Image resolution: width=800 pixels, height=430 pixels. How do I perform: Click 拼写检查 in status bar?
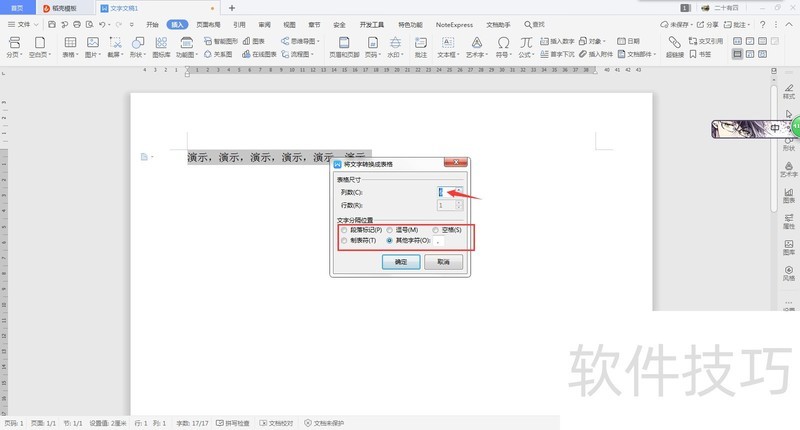[233, 423]
